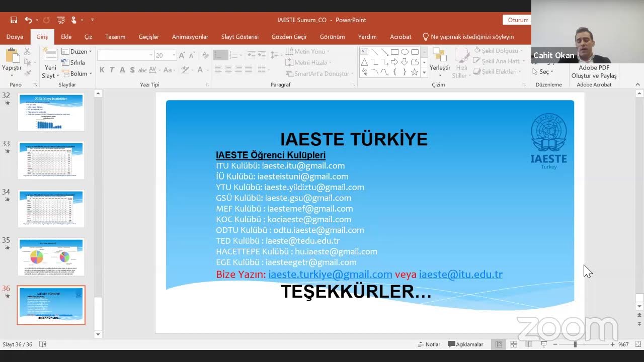
Task: Open the Düzen layout dropdown
Action: pos(76,51)
